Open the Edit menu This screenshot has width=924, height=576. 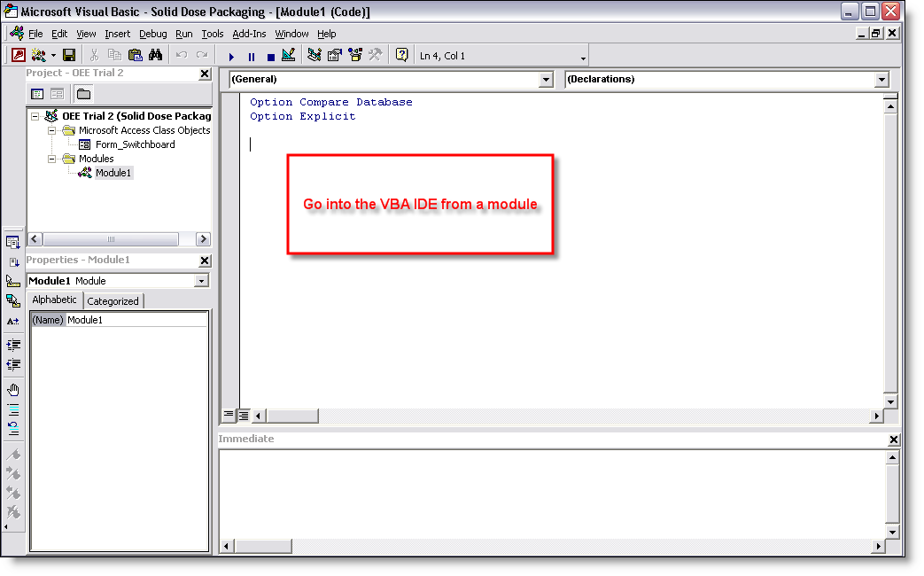point(59,34)
